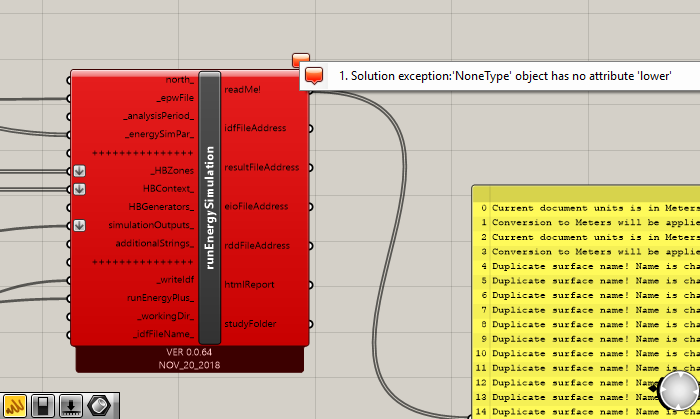This screenshot has height=419, width=700.
Task: Click the yellow panel header bar
Action: tap(586, 194)
